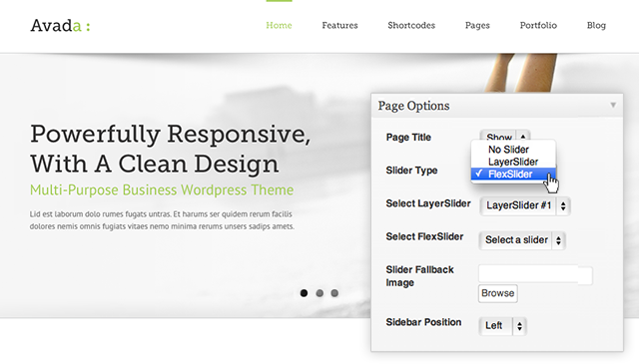The height and width of the screenshot is (364, 639).
Task: Collapse the Page Options panel triangle
Action: pos(613,105)
